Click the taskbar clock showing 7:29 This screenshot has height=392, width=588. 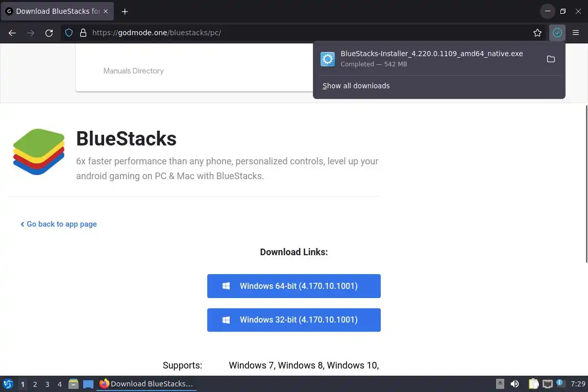coord(578,384)
